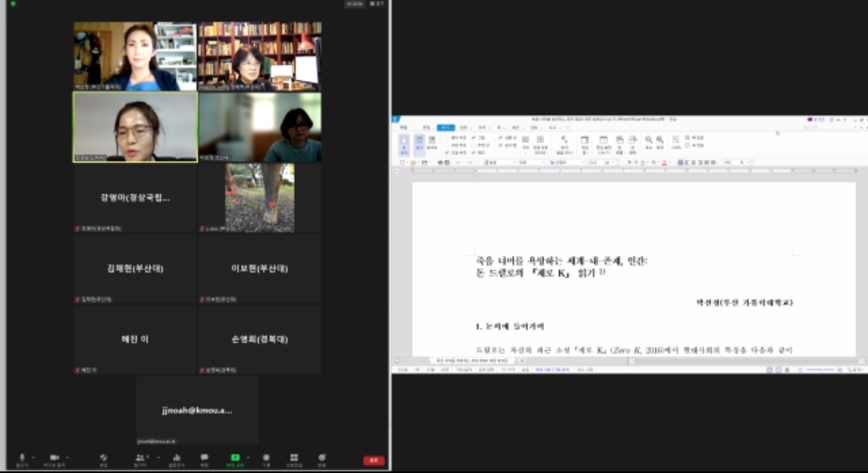The height and width of the screenshot is (473, 868).
Task: Expand share options arrow beside Share Screen
Action: (x=247, y=457)
